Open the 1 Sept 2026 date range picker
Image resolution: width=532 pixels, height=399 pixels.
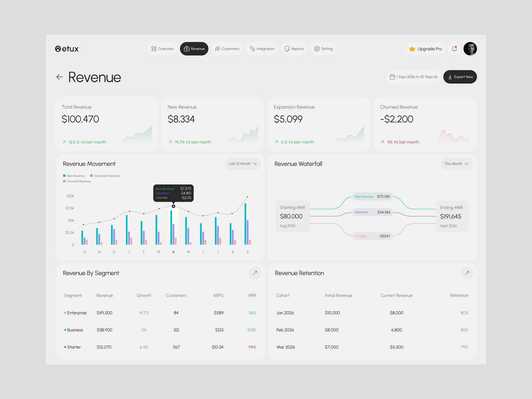coord(413,77)
